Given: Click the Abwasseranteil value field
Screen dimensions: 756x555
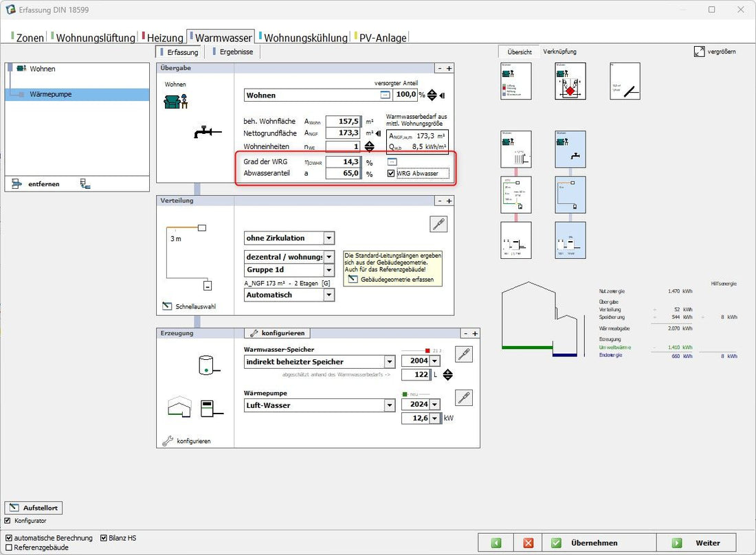Looking at the screenshot, I should tap(343, 174).
